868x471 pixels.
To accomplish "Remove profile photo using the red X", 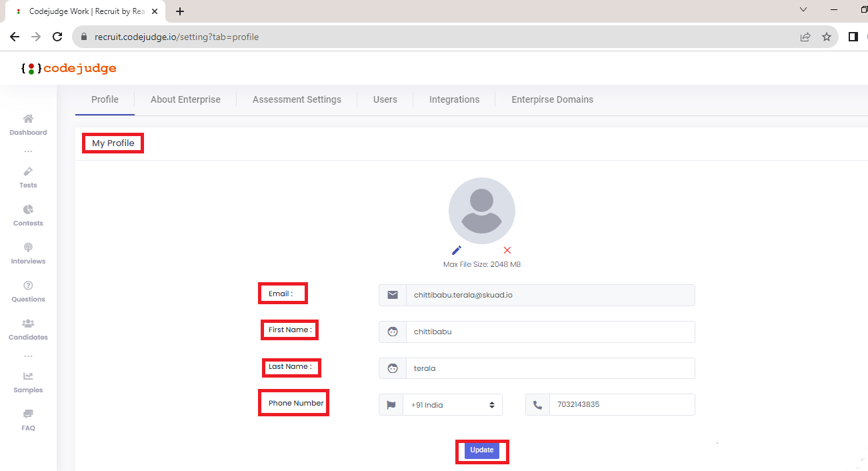I will [507, 250].
